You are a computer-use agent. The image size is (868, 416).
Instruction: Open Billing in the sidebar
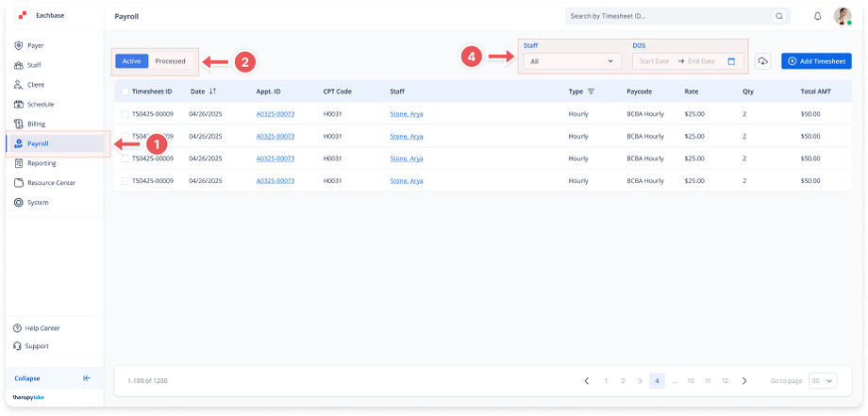(x=36, y=124)
